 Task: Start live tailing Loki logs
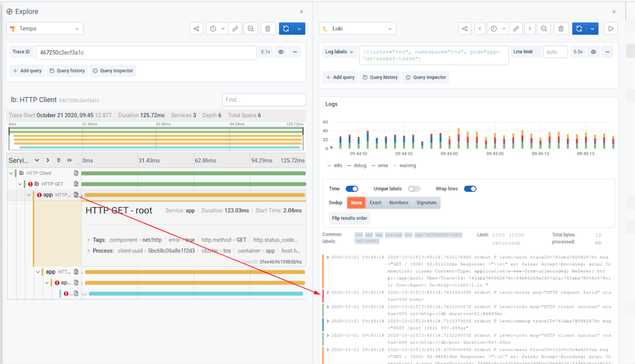tap(611, 28)
